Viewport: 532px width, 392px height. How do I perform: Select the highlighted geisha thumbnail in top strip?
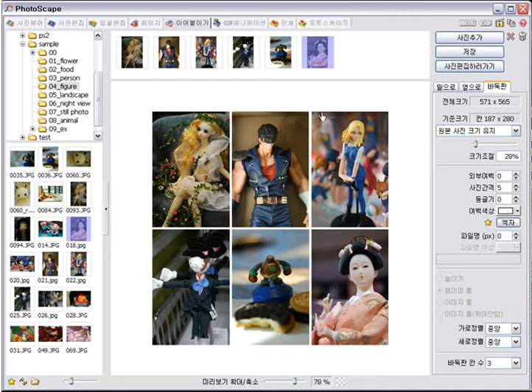(x=318, y=52)
